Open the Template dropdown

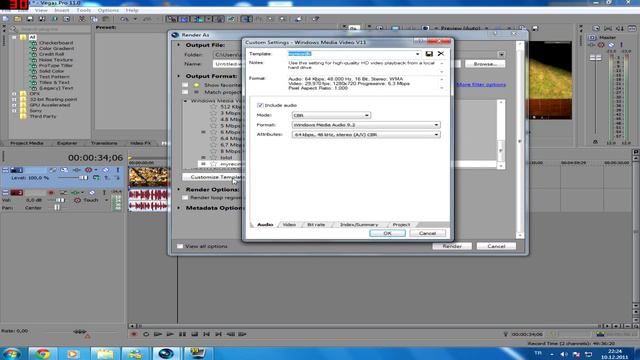(417, 53)
